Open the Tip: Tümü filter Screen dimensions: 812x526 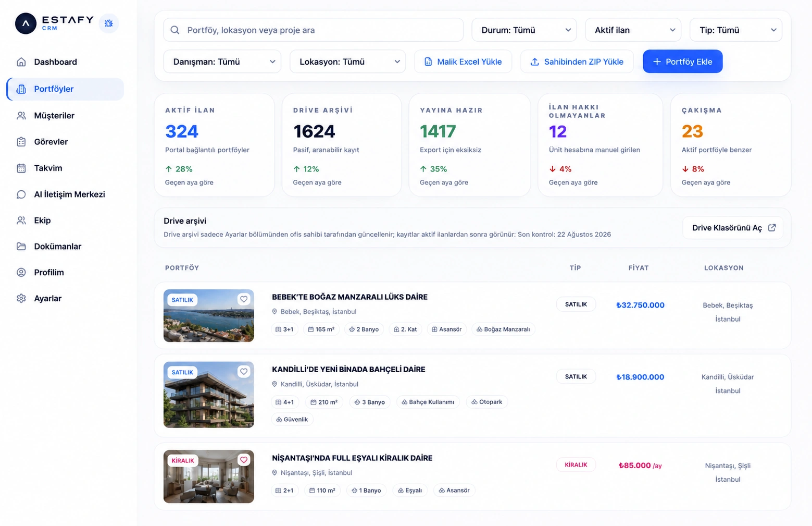[736, 30]
